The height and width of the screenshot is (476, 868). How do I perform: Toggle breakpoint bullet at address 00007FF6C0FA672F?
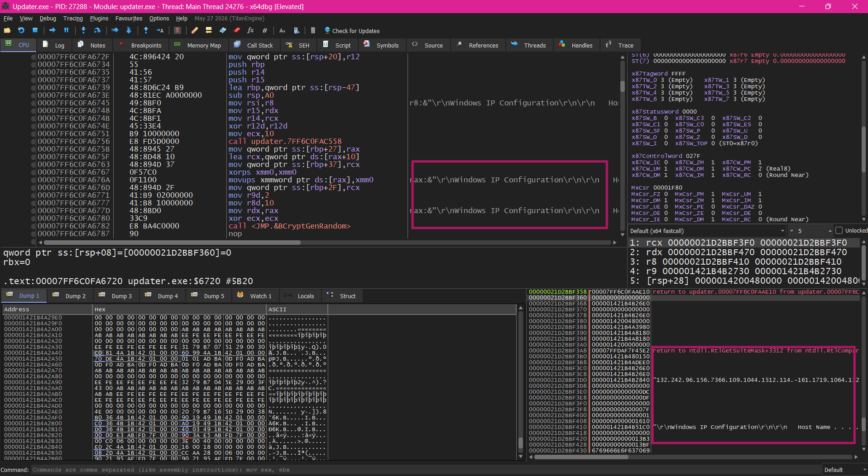pyautogui.click(x=33, y=57)
